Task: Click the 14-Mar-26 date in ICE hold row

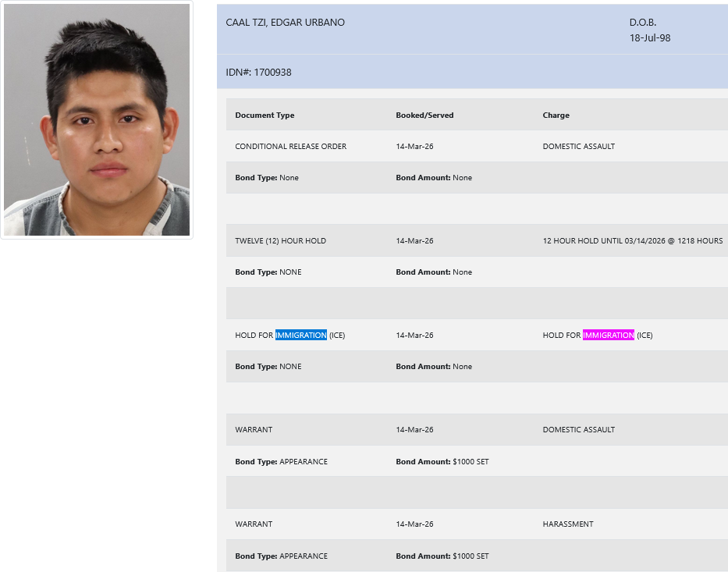Action: [414, 336]
